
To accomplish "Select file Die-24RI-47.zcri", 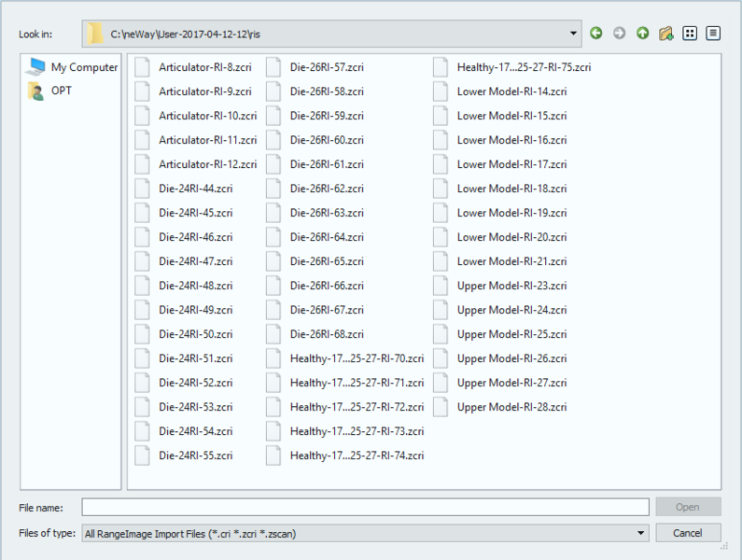I will [x=195, y=261].
